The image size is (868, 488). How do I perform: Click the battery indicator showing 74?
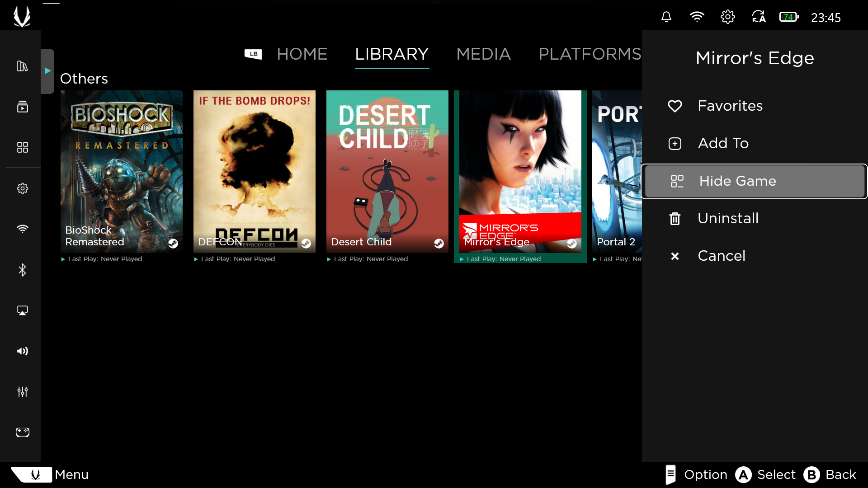coord(789,17)
